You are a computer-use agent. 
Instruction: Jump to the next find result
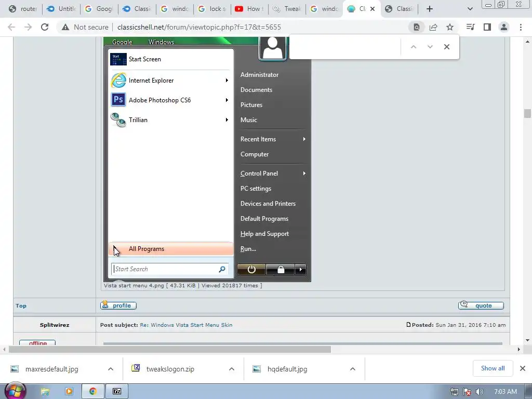click(430, 47)
